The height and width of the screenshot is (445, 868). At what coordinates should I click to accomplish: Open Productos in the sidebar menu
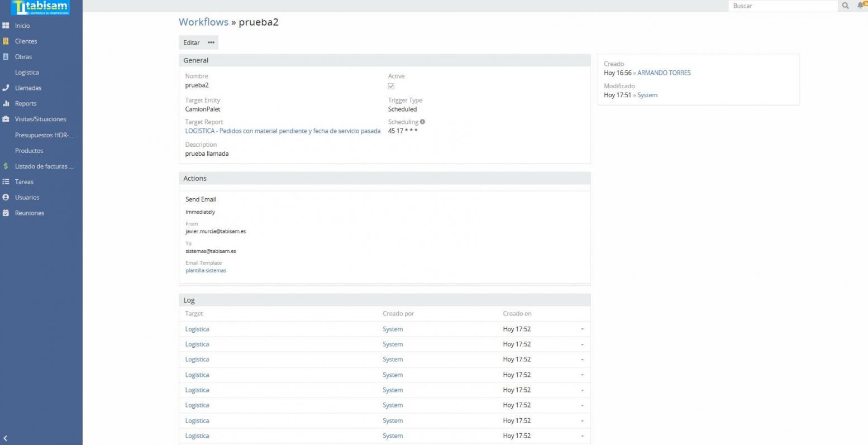click(x=29, y=151)
